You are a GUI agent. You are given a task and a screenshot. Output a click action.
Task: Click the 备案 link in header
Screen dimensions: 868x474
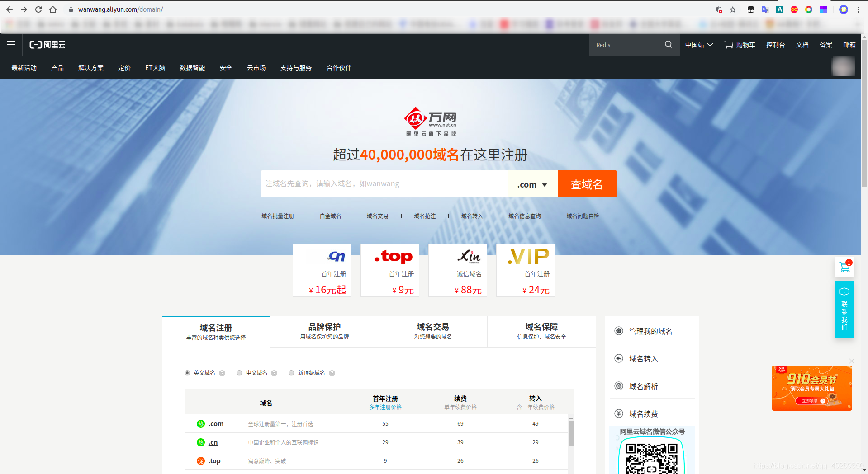pos(826,45)
